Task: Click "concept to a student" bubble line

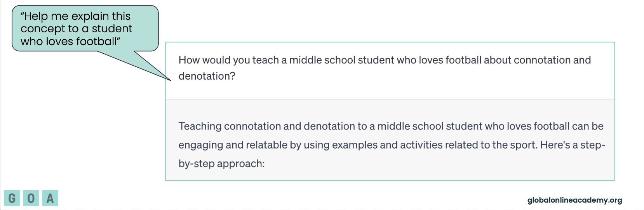Action: tap(77, 29)
